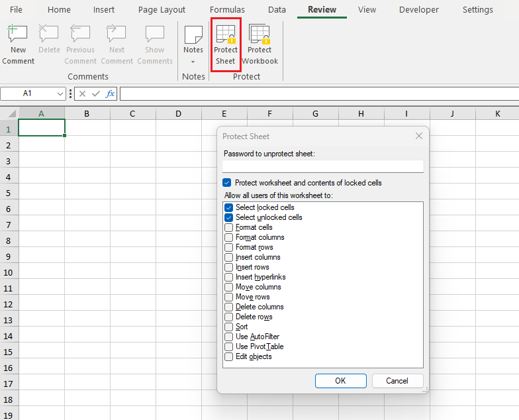519x420 pixels.
Task: Click cell A1 in the worksheet
Action: pos(42,128)
